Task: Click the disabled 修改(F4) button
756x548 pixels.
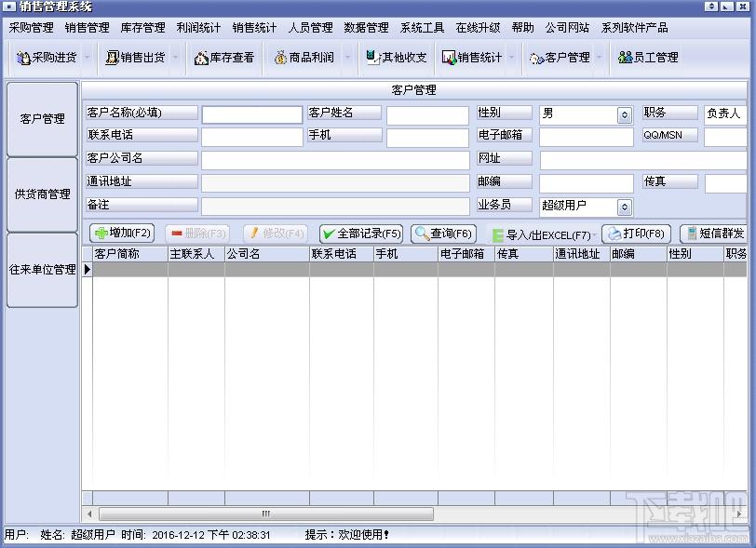Action: point(276,234)
